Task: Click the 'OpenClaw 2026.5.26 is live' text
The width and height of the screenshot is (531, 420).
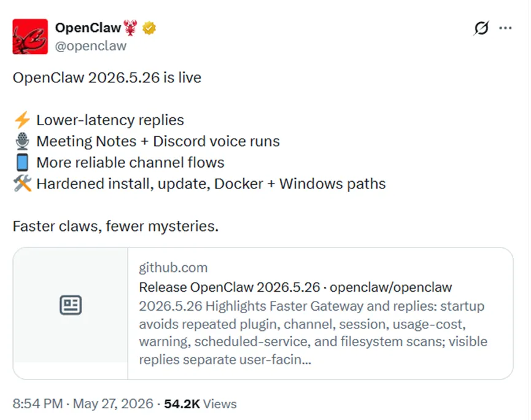Action: [107, 77]
